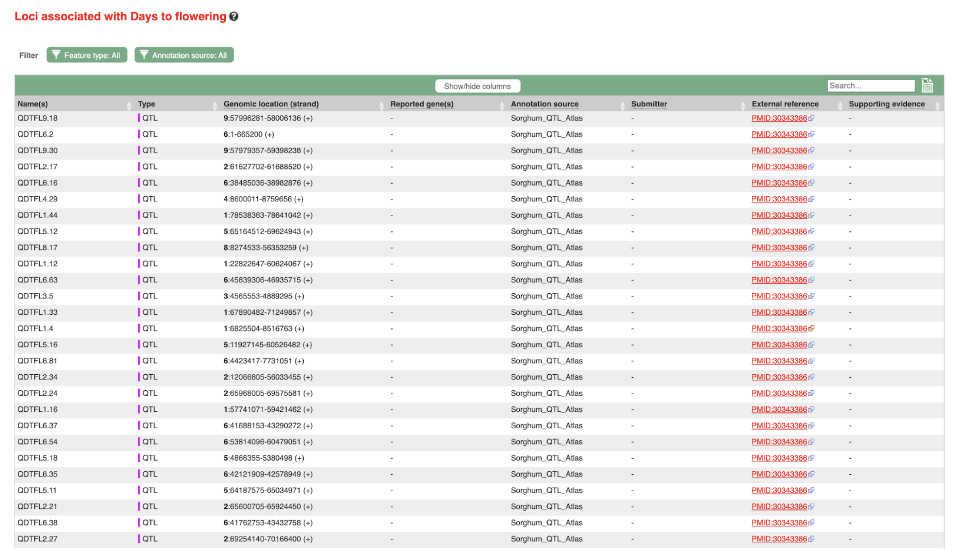Open PMID link in QDTFL2.17 row
This screenshot has height=560, width=954.
pos(779,166)
